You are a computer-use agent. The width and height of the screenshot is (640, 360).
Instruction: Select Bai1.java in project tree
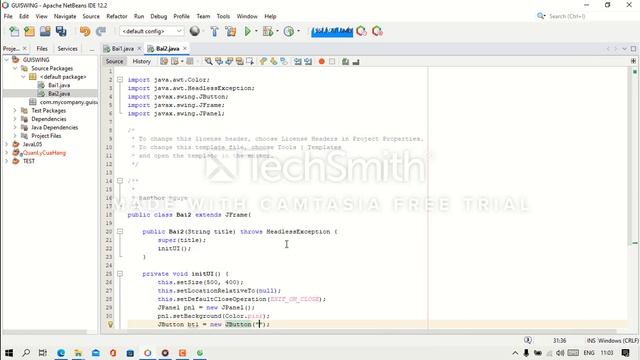[x=59, y=85]
